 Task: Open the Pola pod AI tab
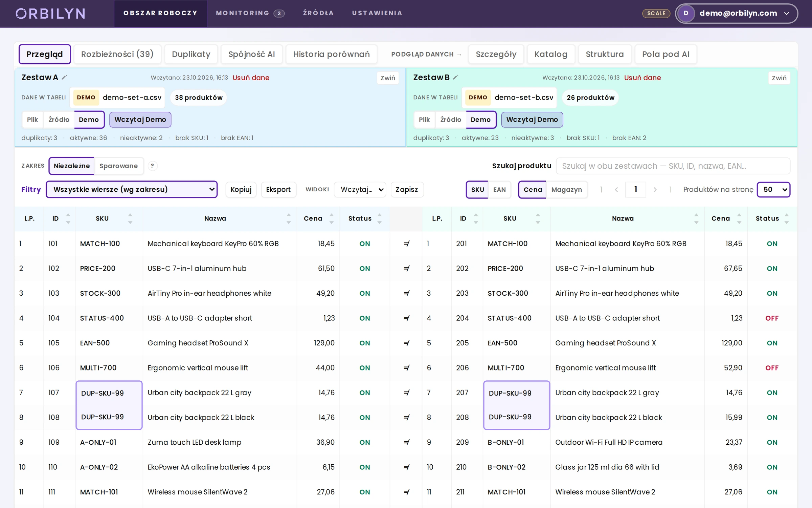666,54
